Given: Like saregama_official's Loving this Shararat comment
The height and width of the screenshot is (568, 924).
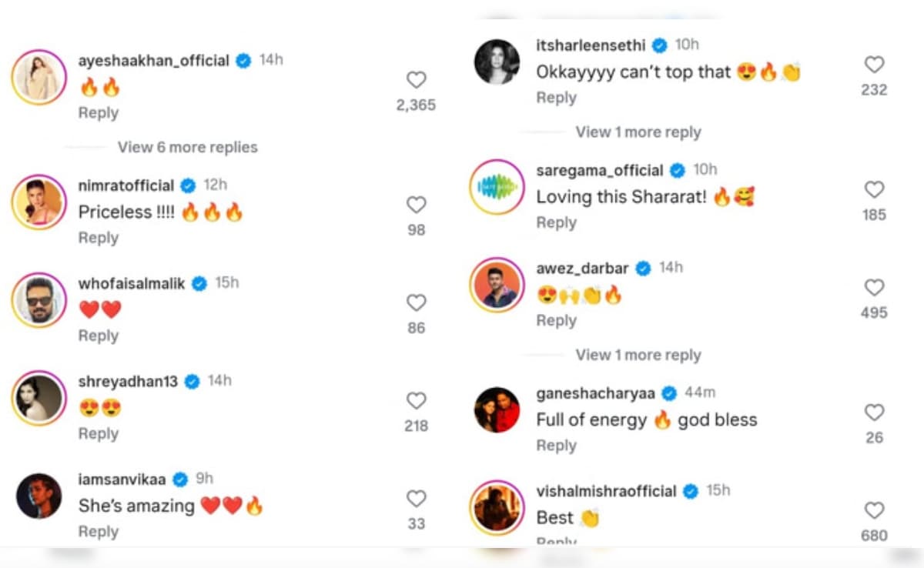Looking at the screenshot, I should tap(874, 189).
